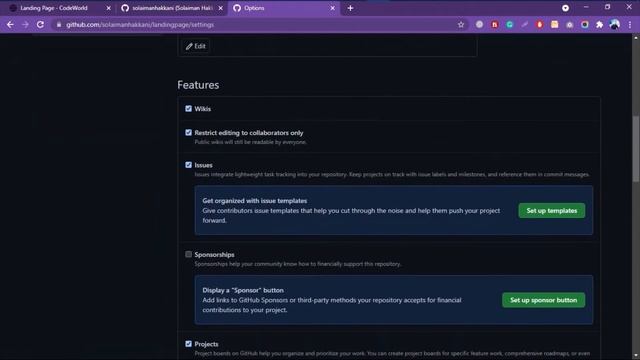Click 'Public wikis will still be readable' text
Viewport: 640px width, 360px height.
[250, 142]
